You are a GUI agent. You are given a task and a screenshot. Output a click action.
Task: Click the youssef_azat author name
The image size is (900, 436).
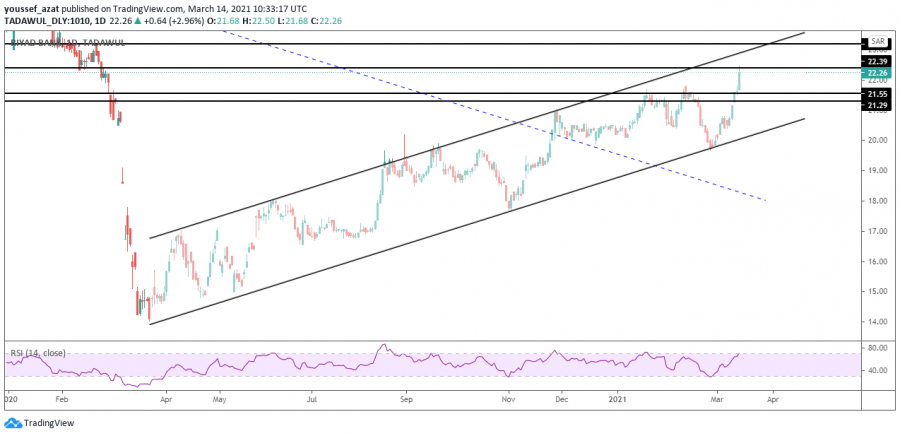pyautogui.click(x=32, y=8)
